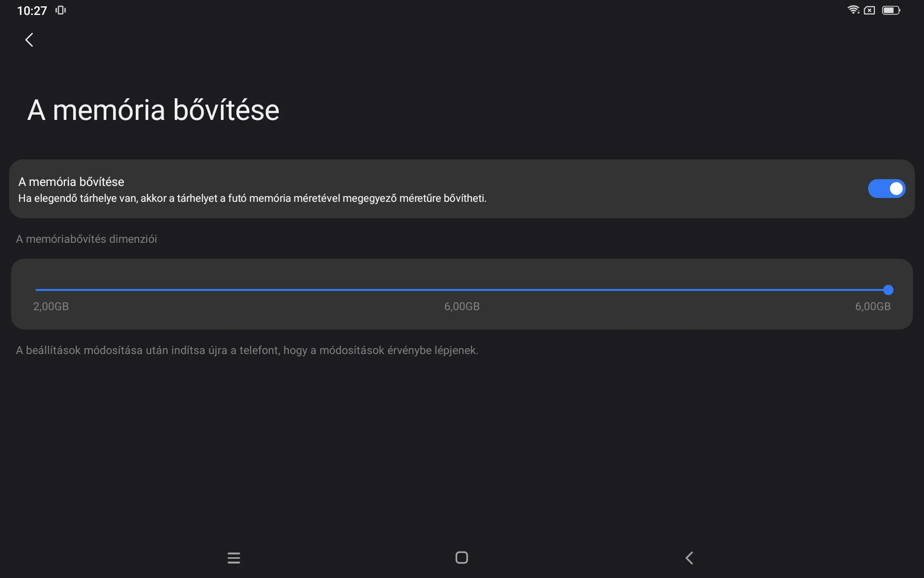Tap 'A memóriabővítés dimenziói' section header
Viewport: 924px width, 578px height.
click(x=87, y=239)
